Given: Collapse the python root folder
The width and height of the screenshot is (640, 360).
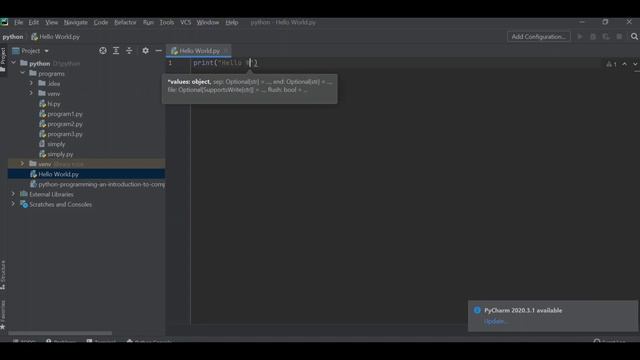Looking at the screenshot, I should point(13,63).
